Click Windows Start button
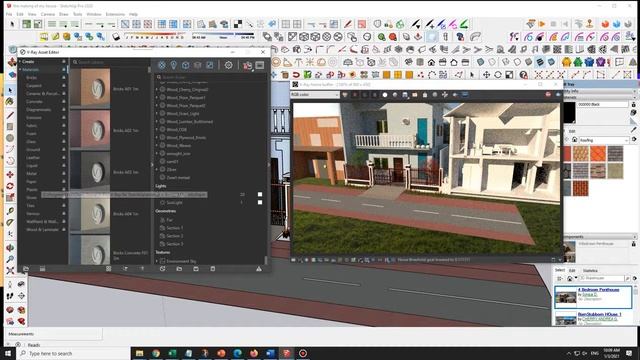The image size is (640, 360). pos(8,353)
